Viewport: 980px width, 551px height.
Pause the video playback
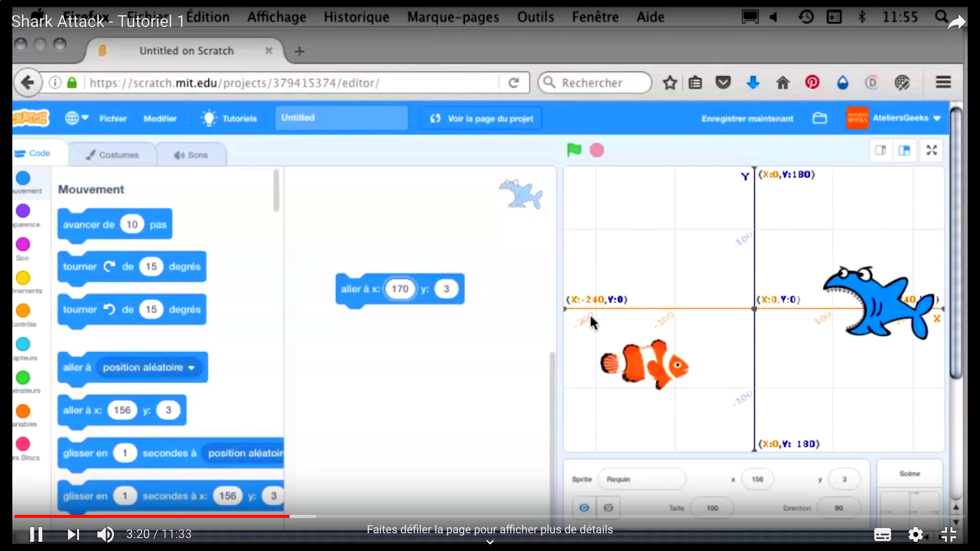37,534
